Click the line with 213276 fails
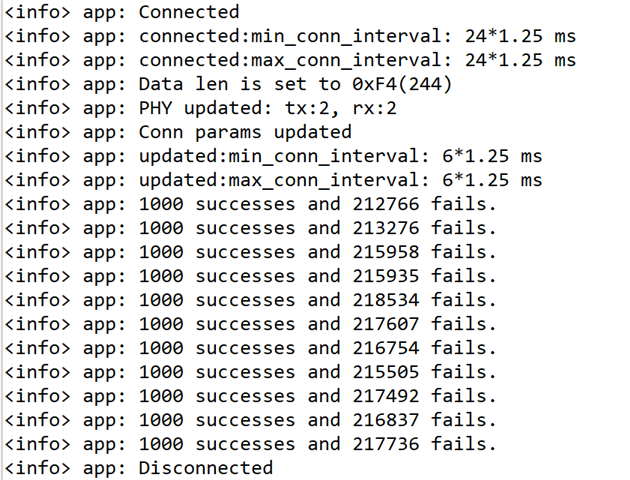 pos(251,228)
